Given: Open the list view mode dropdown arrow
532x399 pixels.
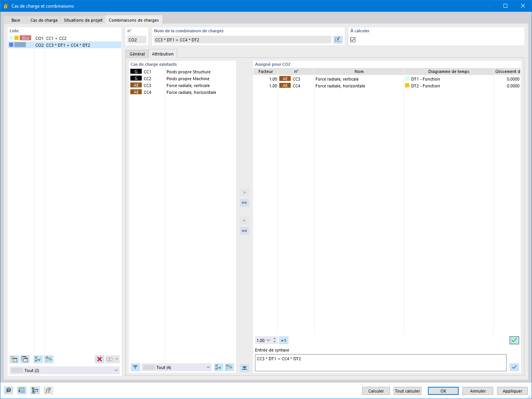Looking at the screenshot, I should pyautogui.click(x=117, y=359).
